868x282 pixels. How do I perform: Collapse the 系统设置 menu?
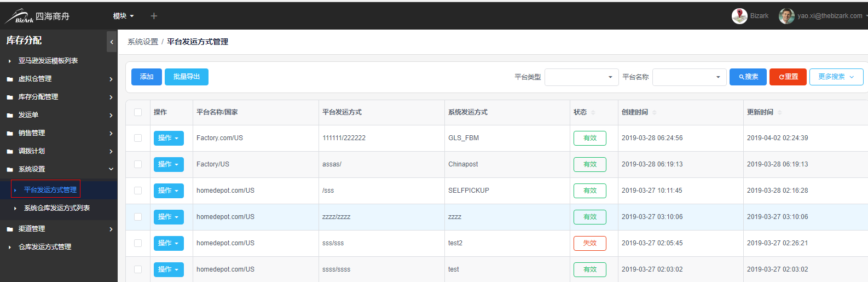59,169
